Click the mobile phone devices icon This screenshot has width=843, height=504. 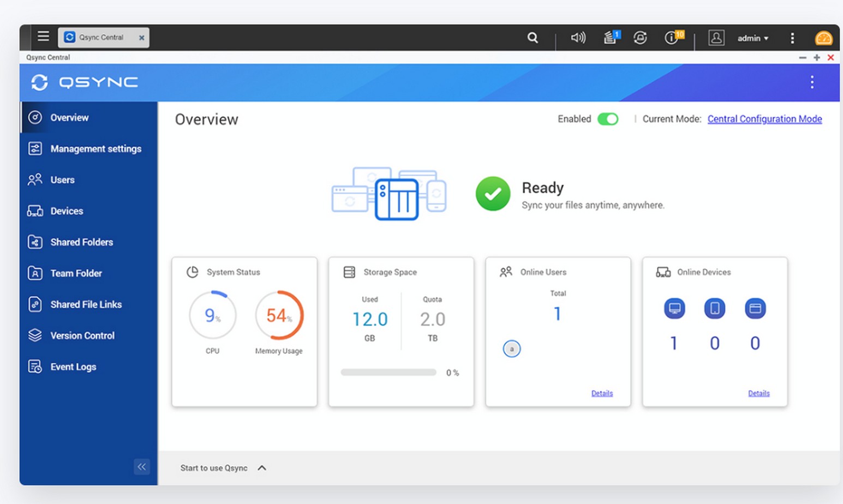715,308
